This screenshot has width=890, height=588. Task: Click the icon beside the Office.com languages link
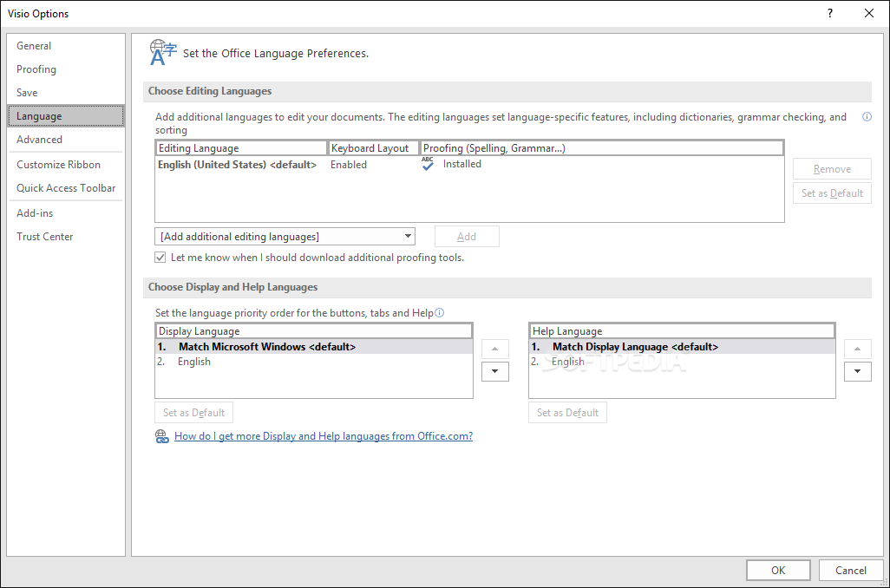coord(161,436)
